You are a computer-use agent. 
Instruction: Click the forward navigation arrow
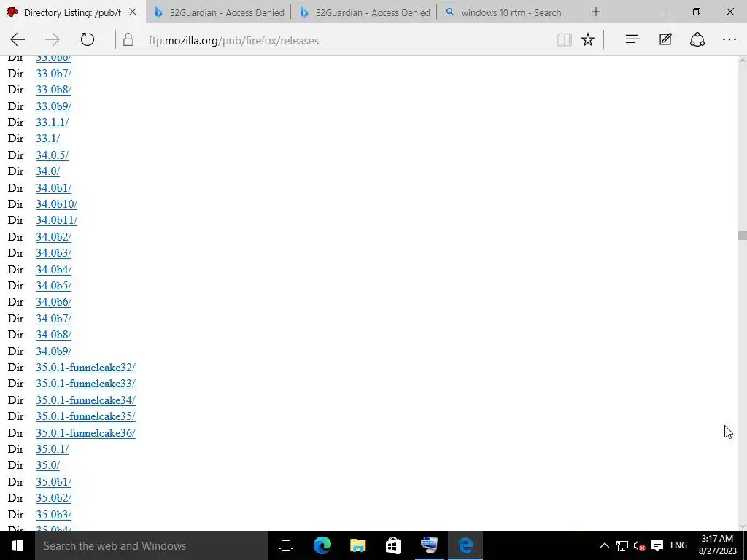53,39
